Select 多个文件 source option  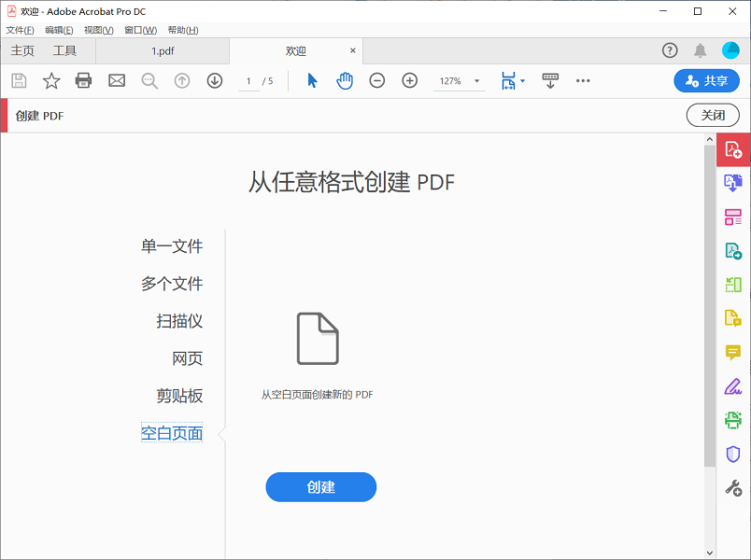172,284
